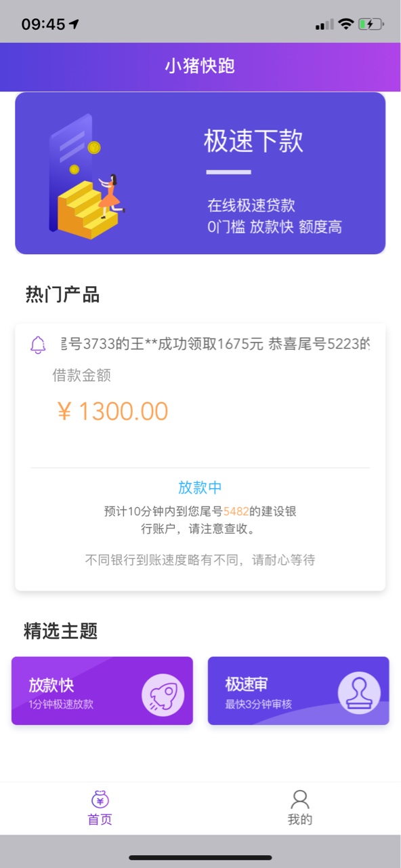Screen dimensions: 401x868
Task: Tap the card tail number 5482
Action: coord(236,511)
